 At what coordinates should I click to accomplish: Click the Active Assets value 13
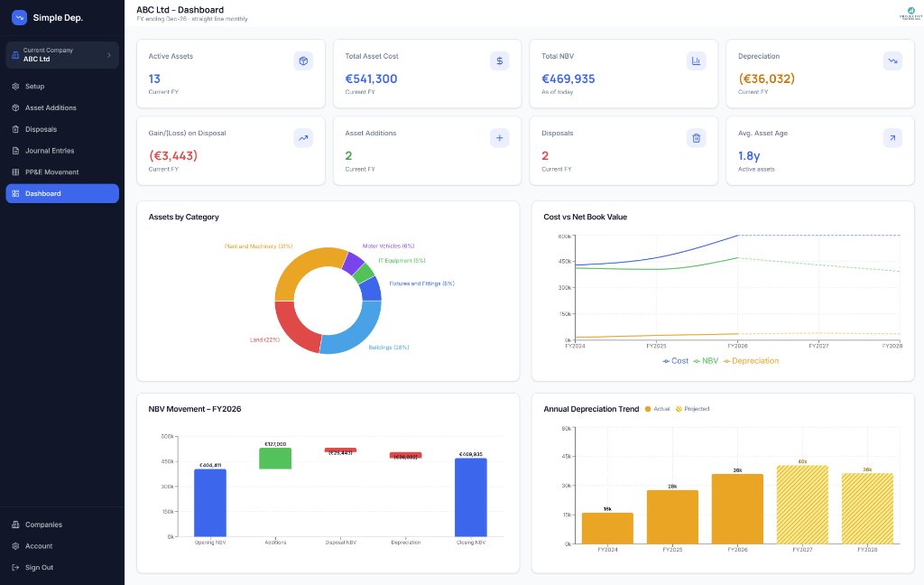click(x=154, y=79)
